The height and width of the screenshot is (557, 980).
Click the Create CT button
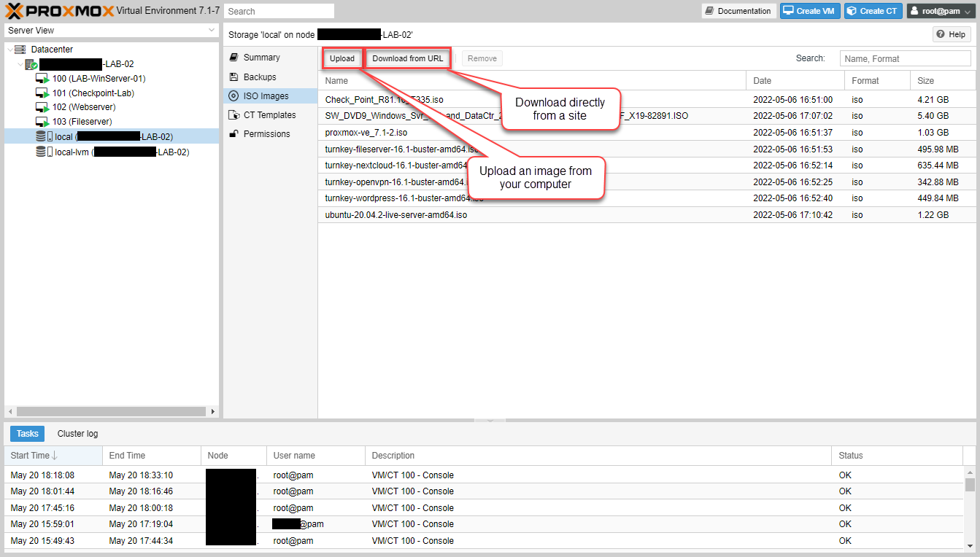873,11
